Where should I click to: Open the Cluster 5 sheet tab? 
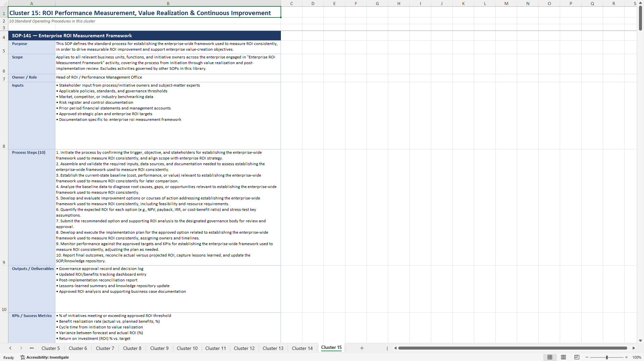51,348
